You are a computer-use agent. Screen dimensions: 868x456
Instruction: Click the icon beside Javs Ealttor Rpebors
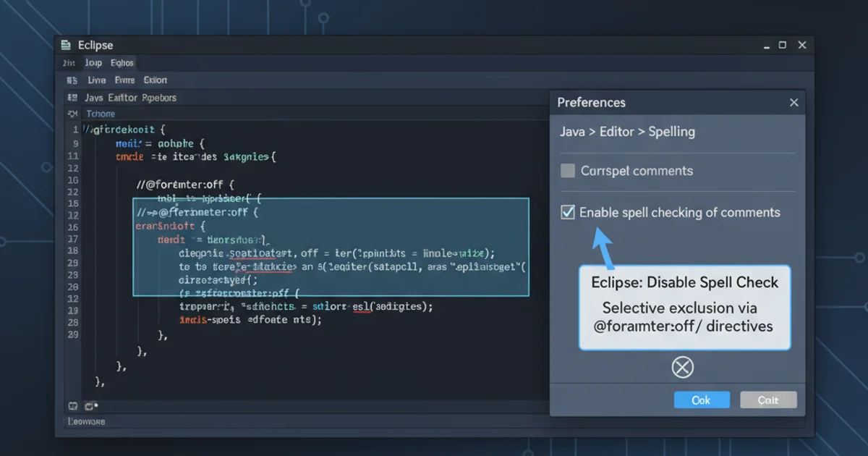[x=72, y=98]
